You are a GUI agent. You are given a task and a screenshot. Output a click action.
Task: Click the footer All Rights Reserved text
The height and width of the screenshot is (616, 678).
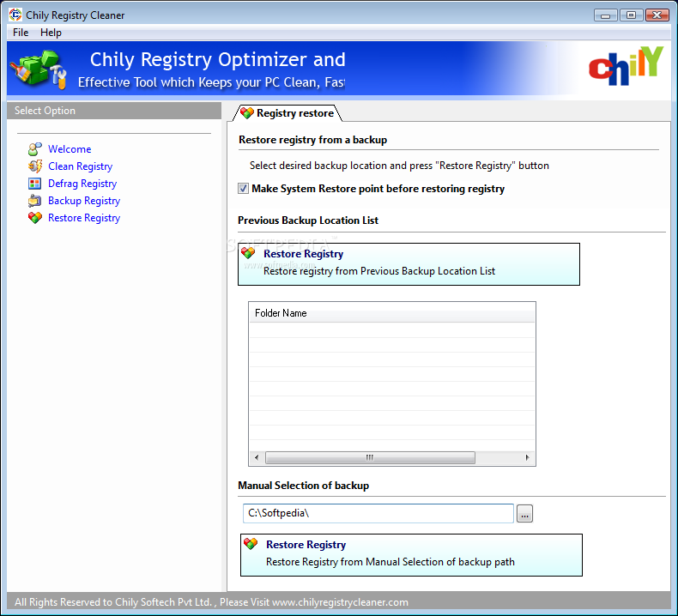pos(211,602)
